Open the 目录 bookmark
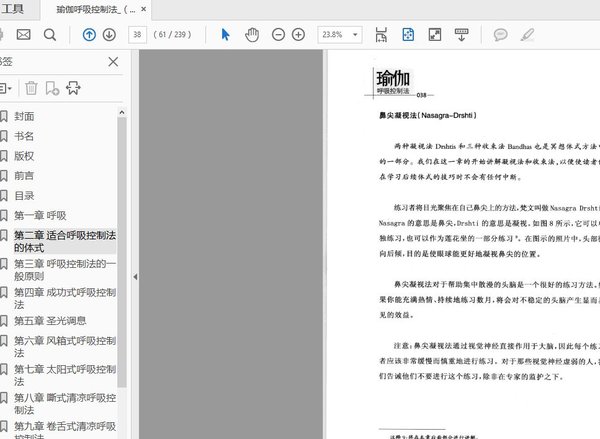 (x=24, y=196)
